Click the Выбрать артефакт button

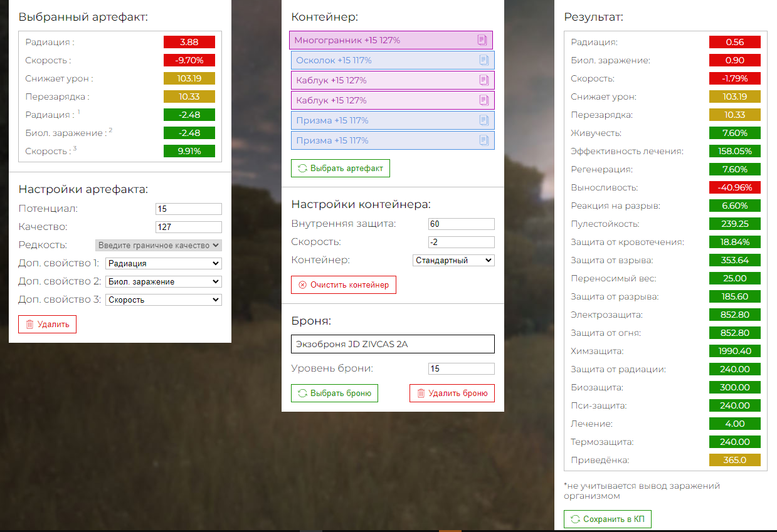pos(341,169)
